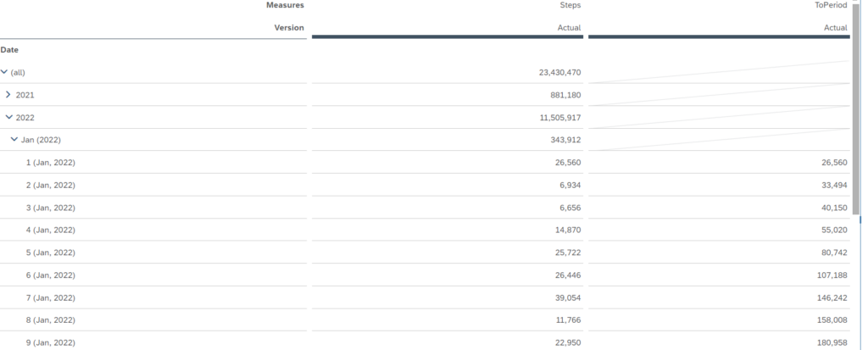Click the Steps total cell 23,430,470
This screenshot has width=868, height=350.
tap(559, 73)
